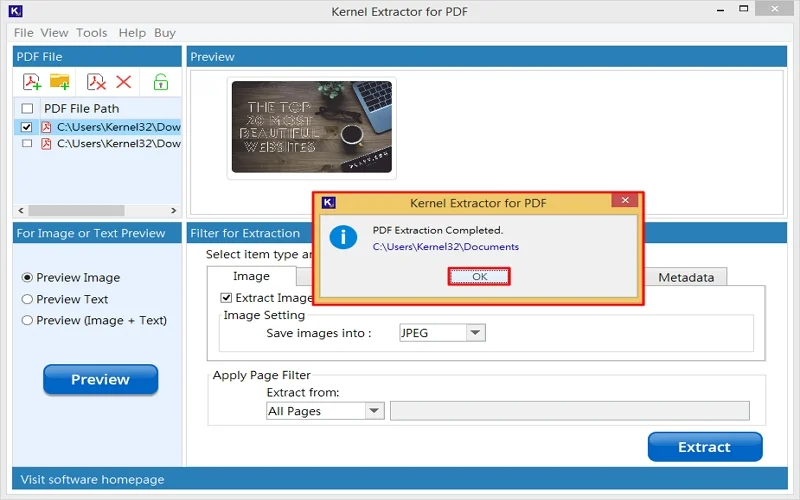Switch to the Image tab
This screenshot has width=800, height=500.
pos(252,276)
